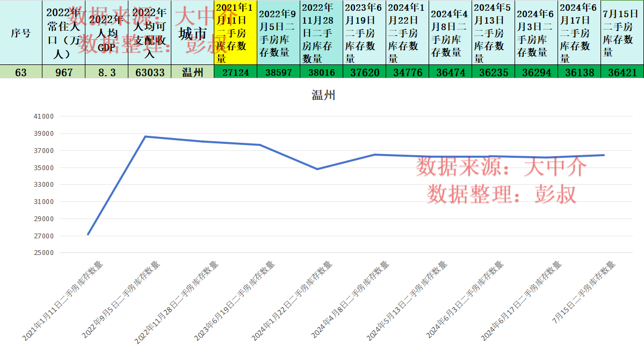The height and width of the screenshot is (350, 644).
Task: Click the y-axis label 39000
Action: coord(44,134)
